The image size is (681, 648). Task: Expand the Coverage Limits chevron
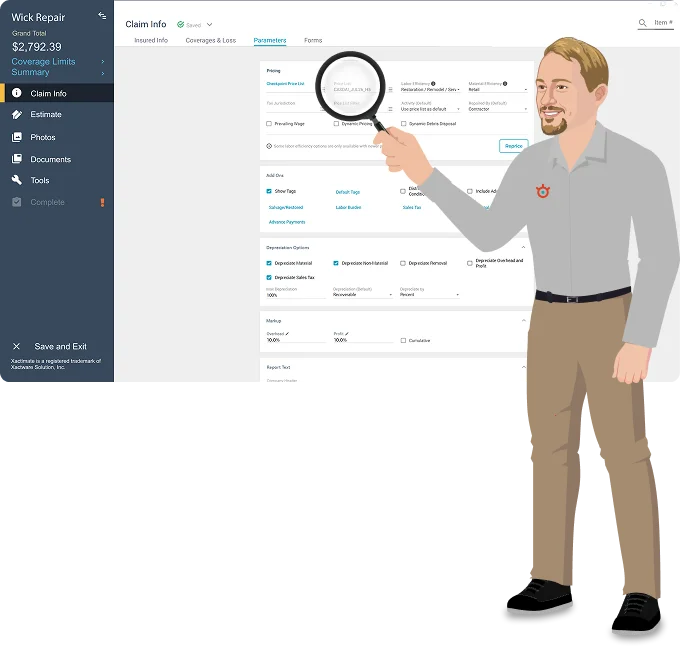click(x=103, y=62)
